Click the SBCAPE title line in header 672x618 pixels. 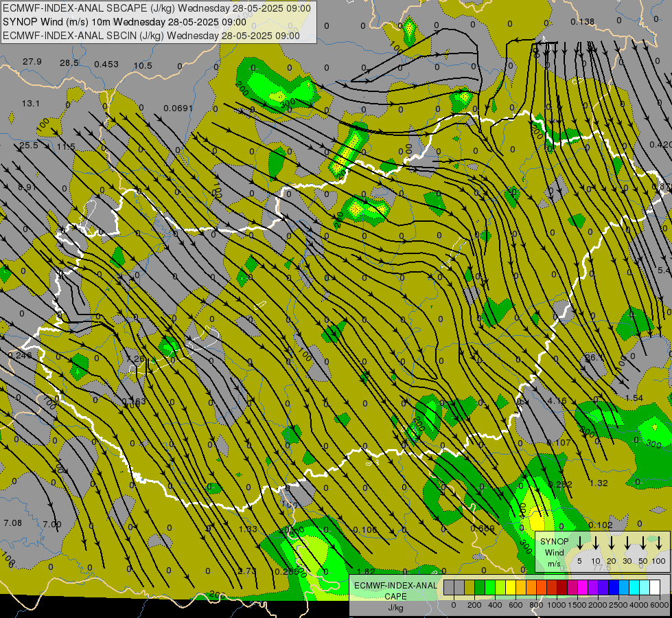(x=157, y=8)
